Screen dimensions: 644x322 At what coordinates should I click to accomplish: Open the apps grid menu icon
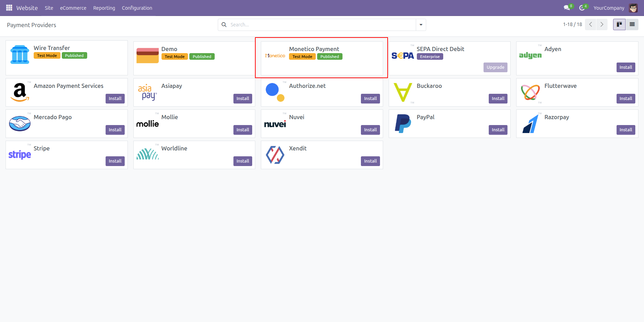[9, 8]
